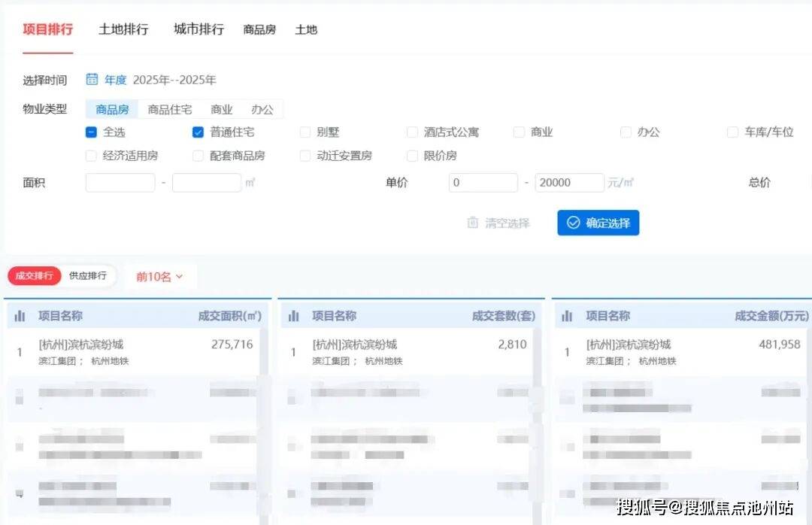
Task: Switch to the 土地排行 tab
Action: pos(123,30)
